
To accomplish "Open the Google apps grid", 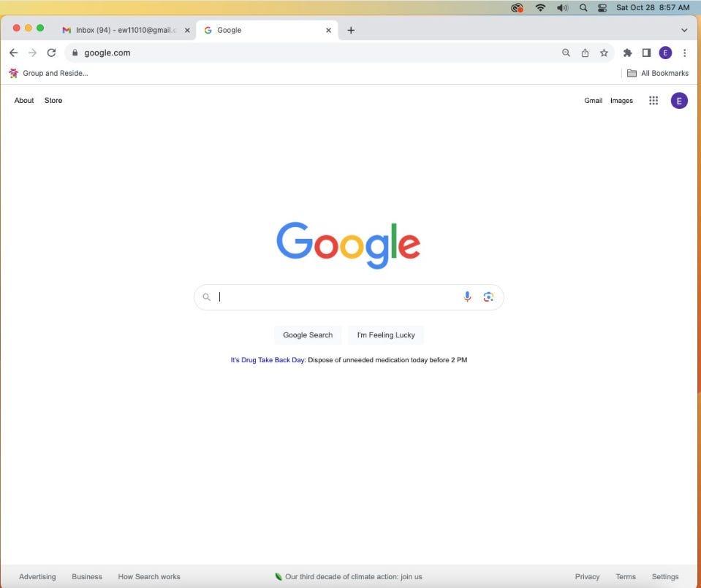I will (653, 101).
